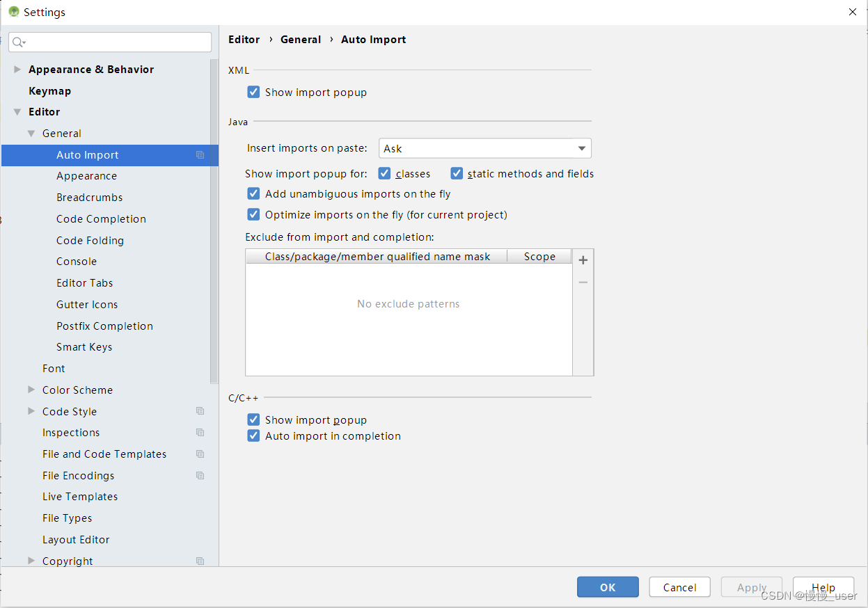Image resolution: width=868 pixels, height=608 pixels.
Task: Click the Help button
Action: coord(823,587)
